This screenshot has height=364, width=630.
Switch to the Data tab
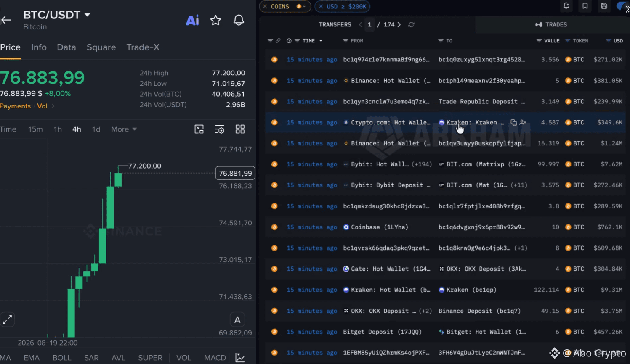point(66,47)
